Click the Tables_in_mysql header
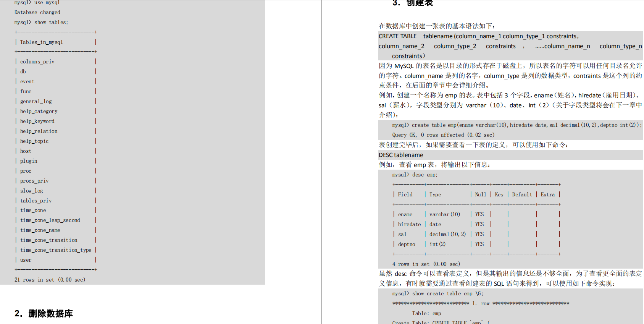This screenshot has height=324, width=644. pos(42,42)
